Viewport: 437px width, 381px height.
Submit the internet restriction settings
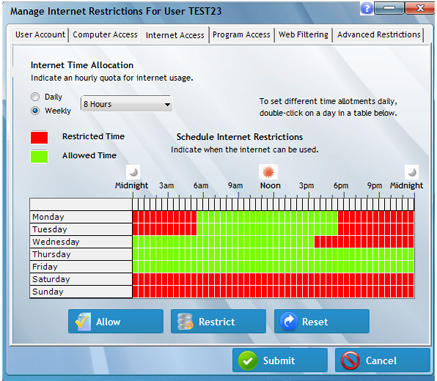[x=280, y=360]
